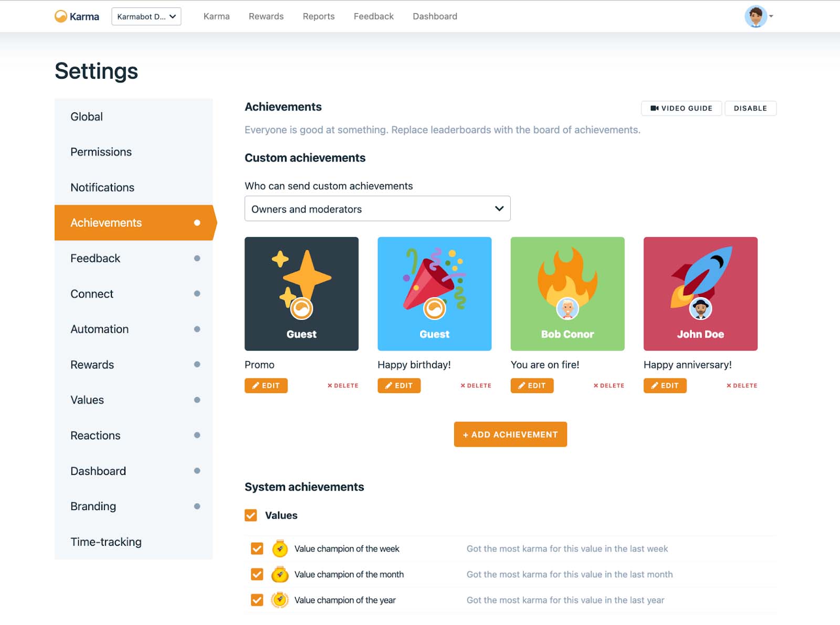The width and height of the screenshot is (840, 625).
Task: Click the Karma logo icon
Action: (x=61, y=16)
